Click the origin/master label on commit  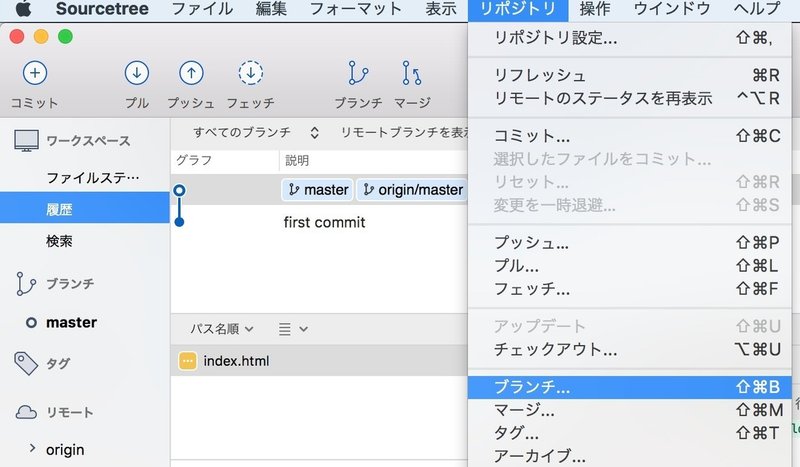coord(412,190)
